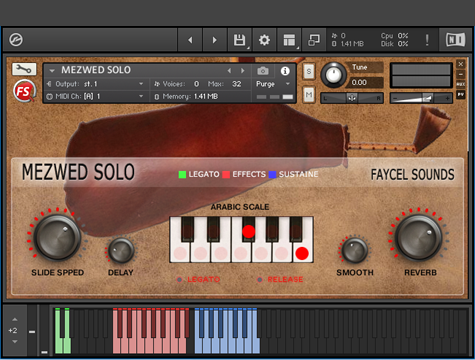Solo the instrument with S button

point(309,71)
